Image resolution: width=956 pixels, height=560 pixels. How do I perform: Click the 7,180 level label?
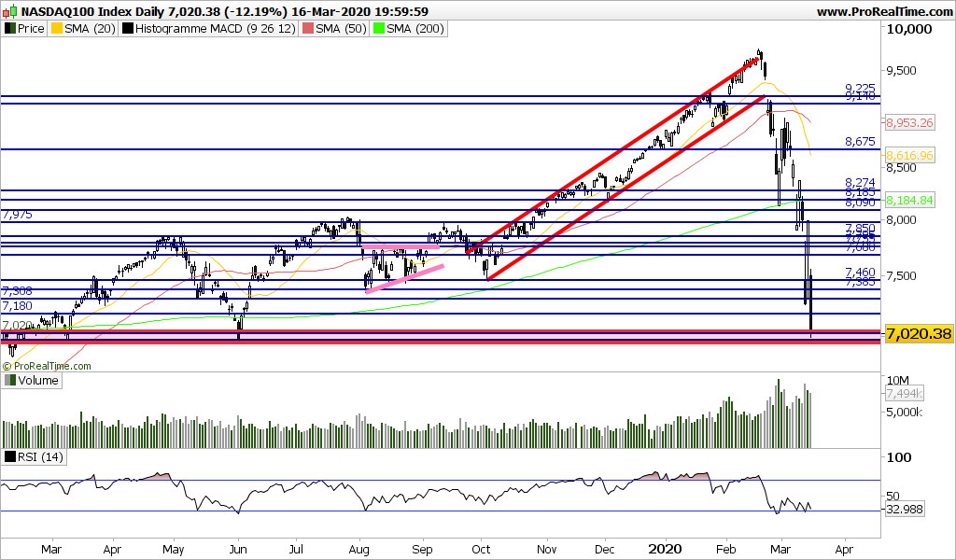(x=18, y=306)
